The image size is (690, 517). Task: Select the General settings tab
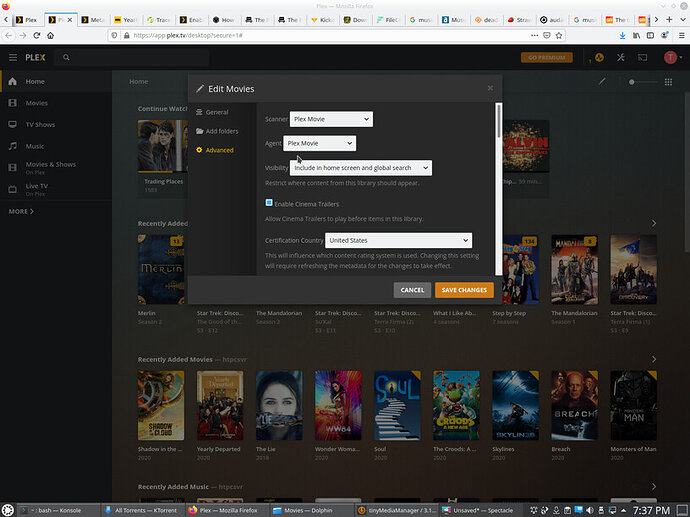pos(212,112)
